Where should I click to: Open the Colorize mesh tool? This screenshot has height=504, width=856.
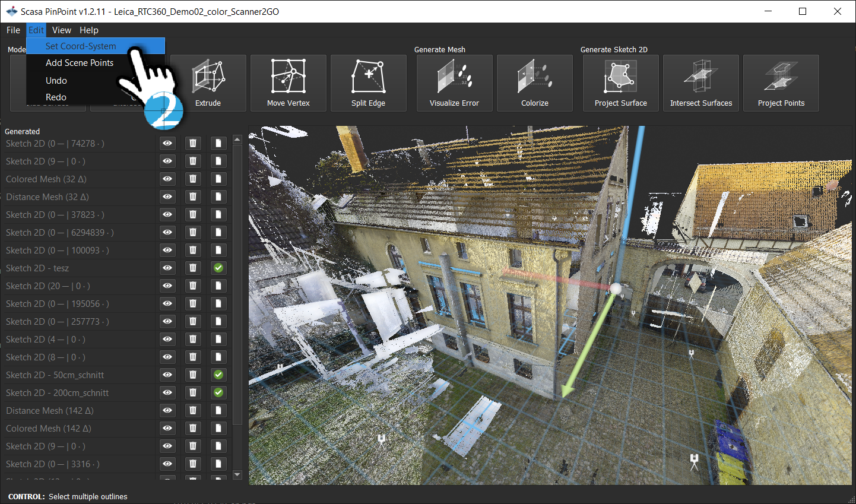(x=535, y=83)
